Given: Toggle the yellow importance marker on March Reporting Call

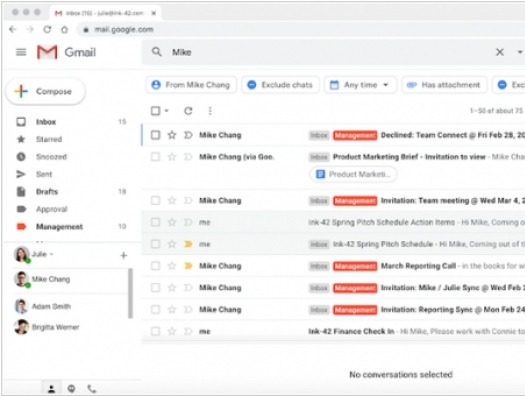Looking at the screenshot, I should [x=188, y=266].
